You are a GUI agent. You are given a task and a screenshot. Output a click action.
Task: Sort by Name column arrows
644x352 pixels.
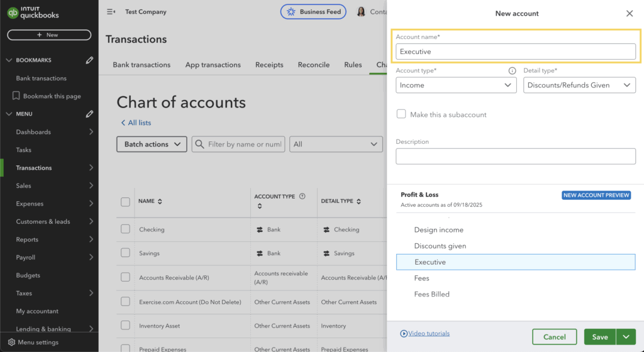coord(160,201)
